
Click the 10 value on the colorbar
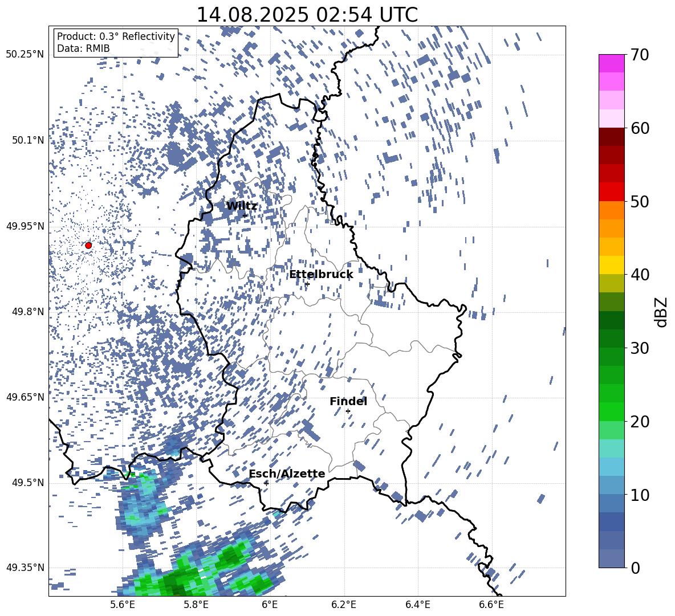click(x=639, y=495)
